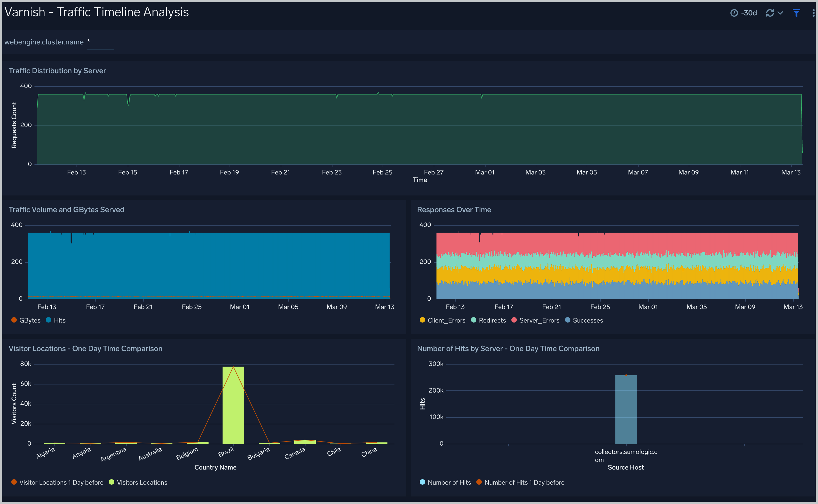
Task: Click the Responses Over Time panel title
Action: pyautogui.click(x=454, y=210)
